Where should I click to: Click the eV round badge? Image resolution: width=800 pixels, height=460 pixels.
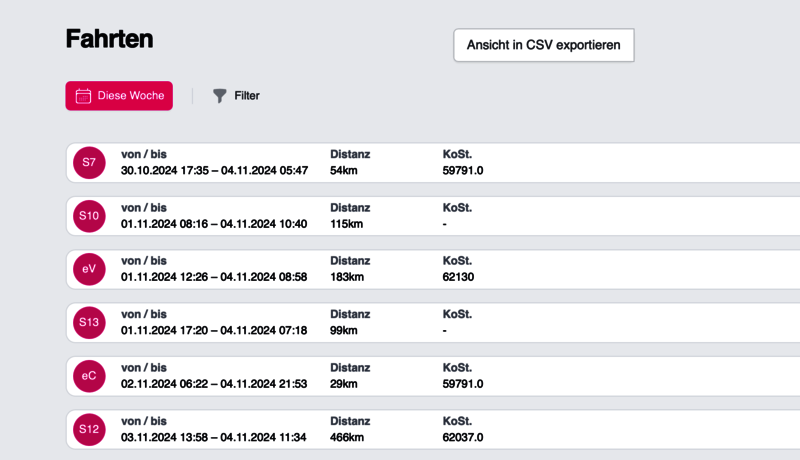(89, 269)
